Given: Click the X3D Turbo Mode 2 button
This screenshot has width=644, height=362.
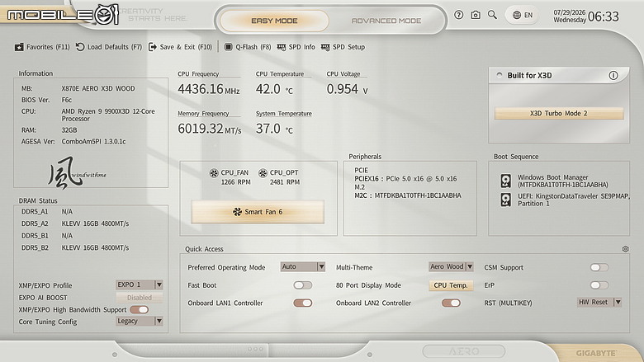Looking at the screenshot, I should [559, 114].
